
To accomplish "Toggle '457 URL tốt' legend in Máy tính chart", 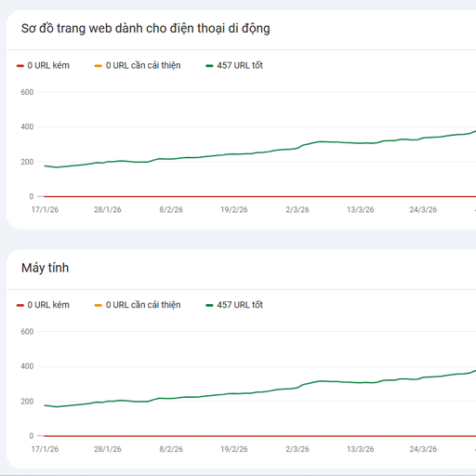I will 234,305.
